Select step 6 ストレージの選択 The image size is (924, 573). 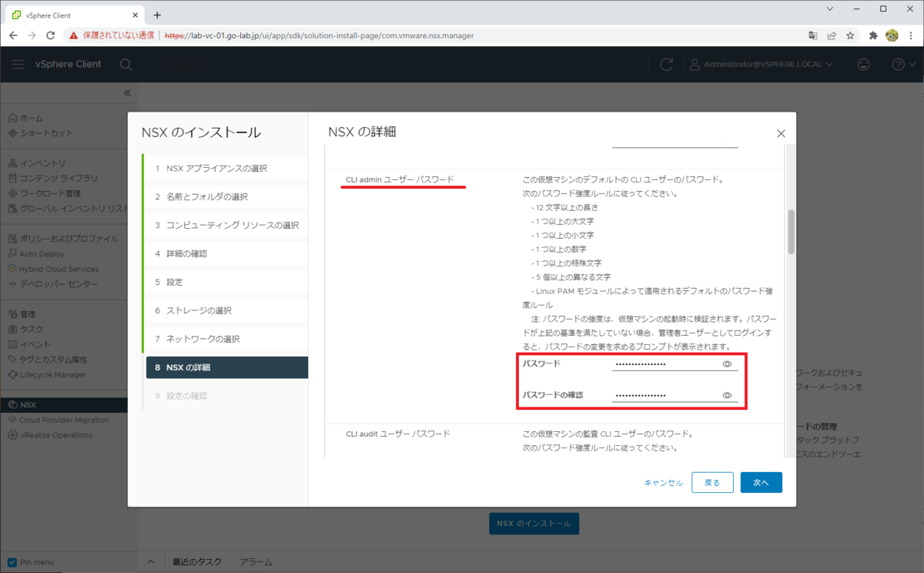[226, 310]
